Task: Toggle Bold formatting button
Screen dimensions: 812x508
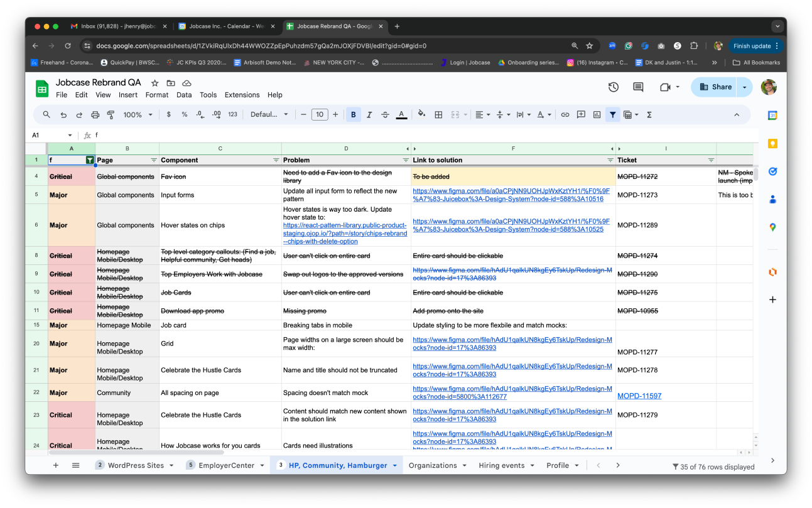Action: (354, 115)
